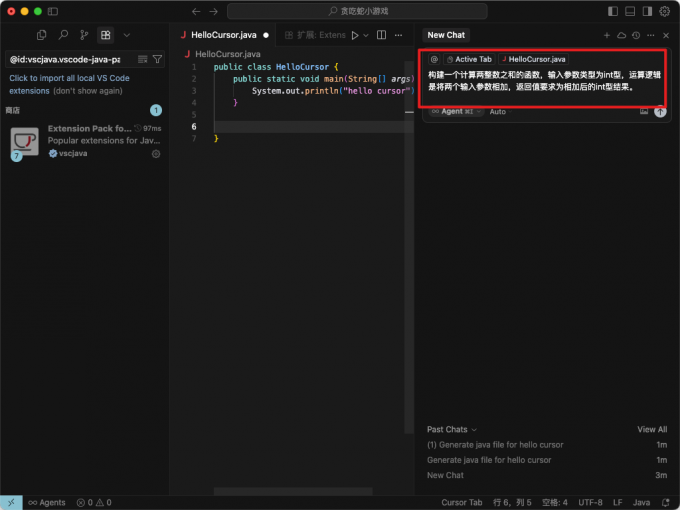
Task: Click the send arrow button in chat
Action: [x=660, y=112]
